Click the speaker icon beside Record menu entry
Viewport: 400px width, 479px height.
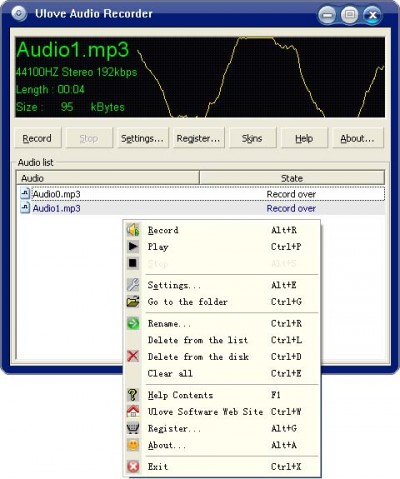[133, 230]
